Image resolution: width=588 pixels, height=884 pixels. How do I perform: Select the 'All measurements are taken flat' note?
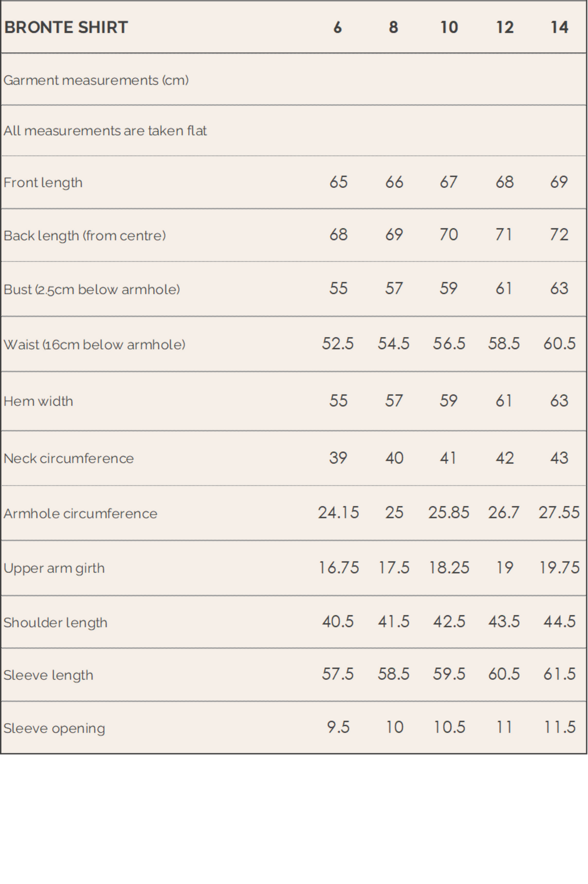(105, 131)
